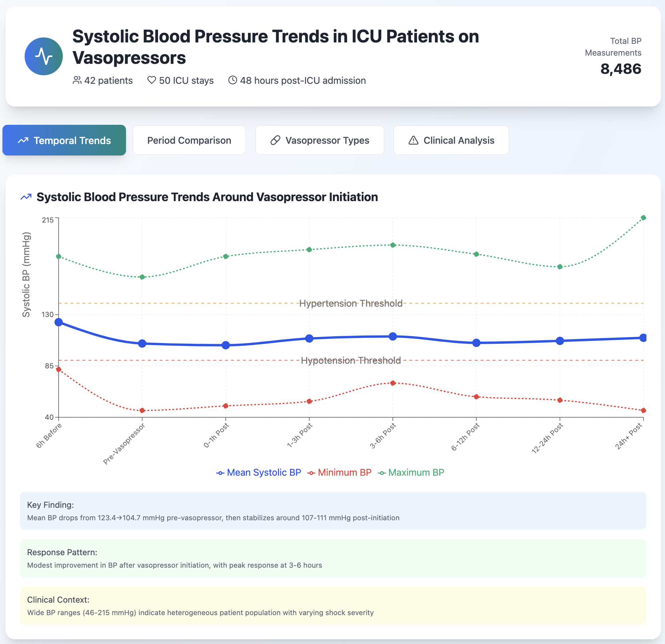665x644 pixels.
Task: Click the trend arrow icon beside chart title
Action: (x=26, y=197)
